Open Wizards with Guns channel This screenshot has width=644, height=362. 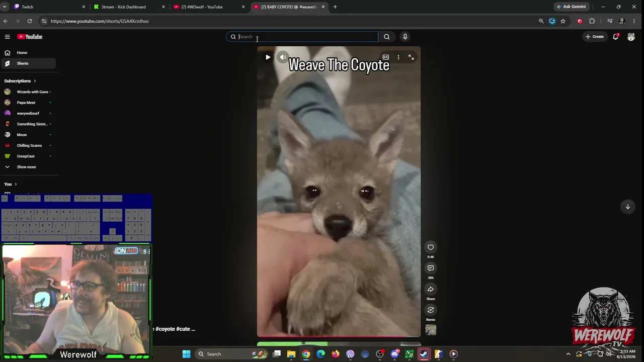(x=28, y=92)
